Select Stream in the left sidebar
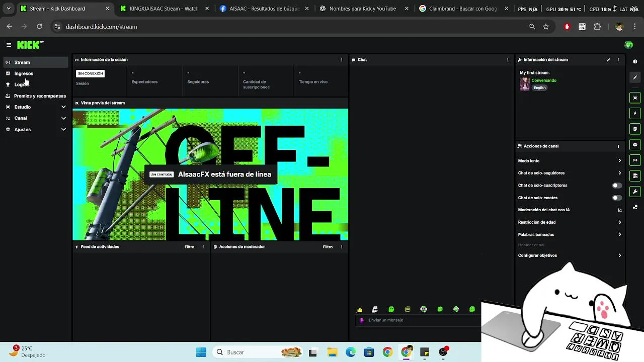Screen dimensions: 644x362 point(36,62)
